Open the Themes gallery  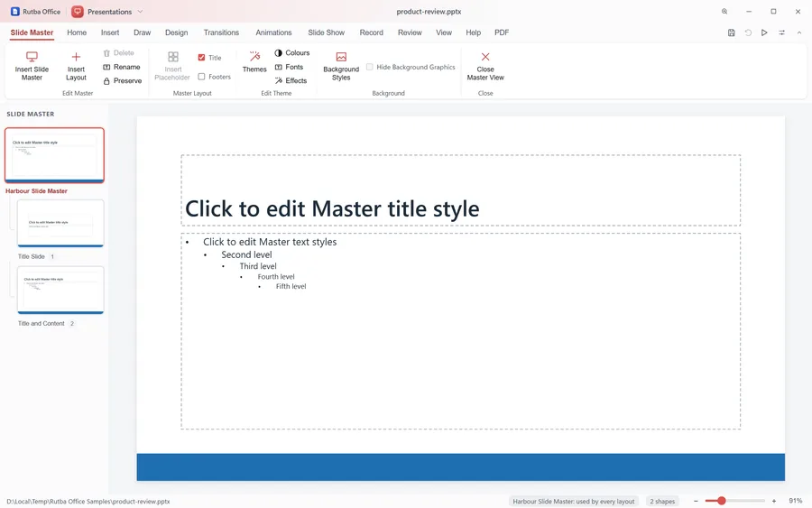254,62
